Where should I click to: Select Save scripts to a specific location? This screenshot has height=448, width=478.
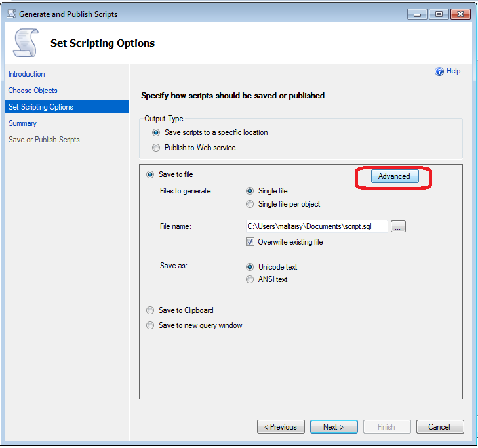pos(156,132)
